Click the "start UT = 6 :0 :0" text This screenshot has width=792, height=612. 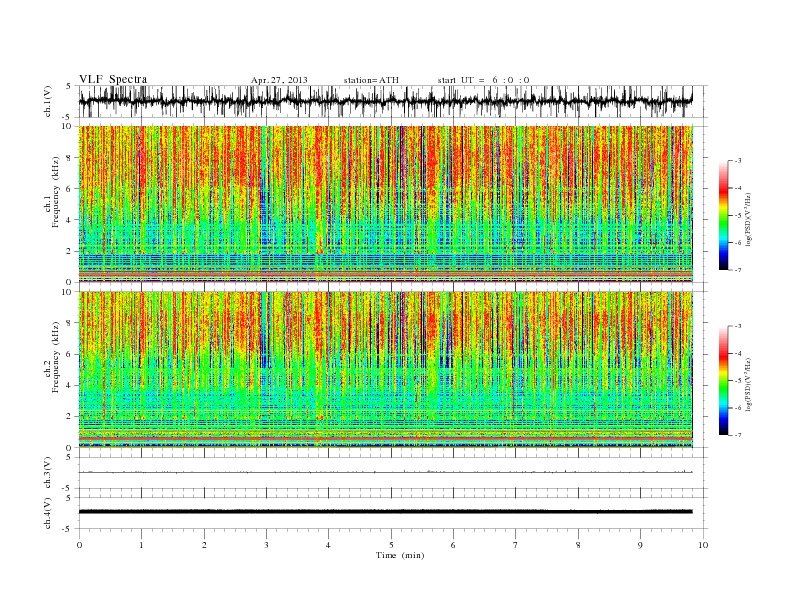pyautogui.click(x=483, y=80)
